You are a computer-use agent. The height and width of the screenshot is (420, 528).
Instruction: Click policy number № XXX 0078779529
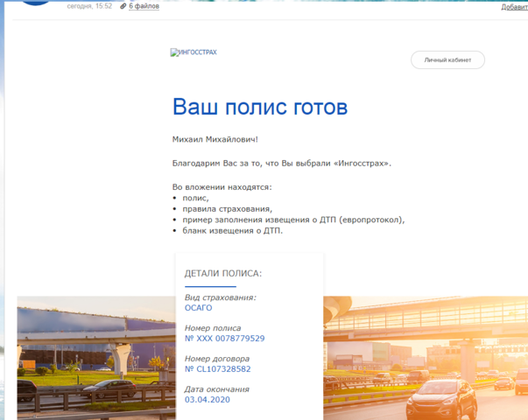click(224, 339)
